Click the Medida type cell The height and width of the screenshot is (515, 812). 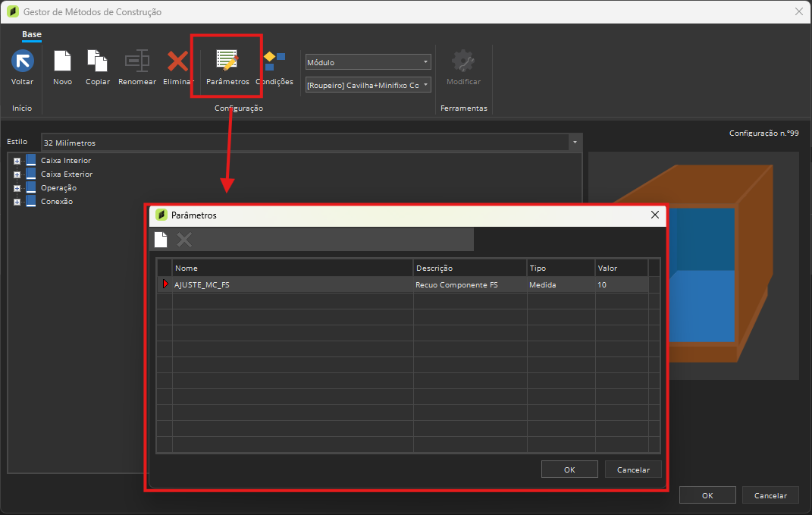pos(561,284)
